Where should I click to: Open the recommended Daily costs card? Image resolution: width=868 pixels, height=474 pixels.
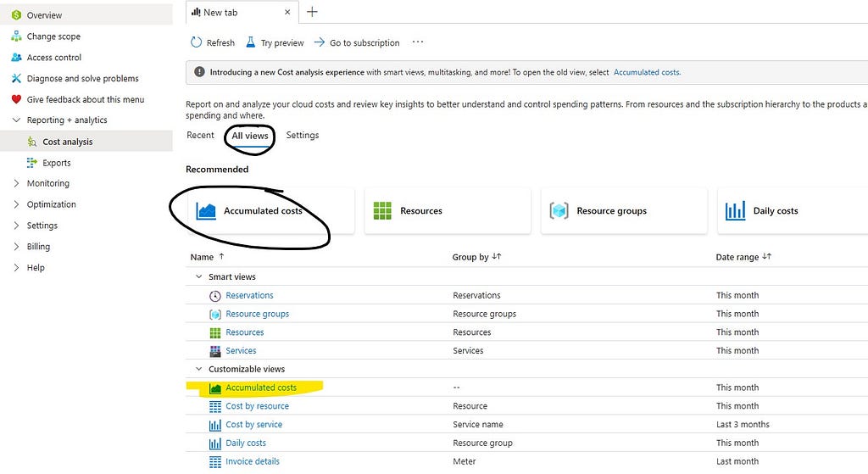[x=793, y=211]
